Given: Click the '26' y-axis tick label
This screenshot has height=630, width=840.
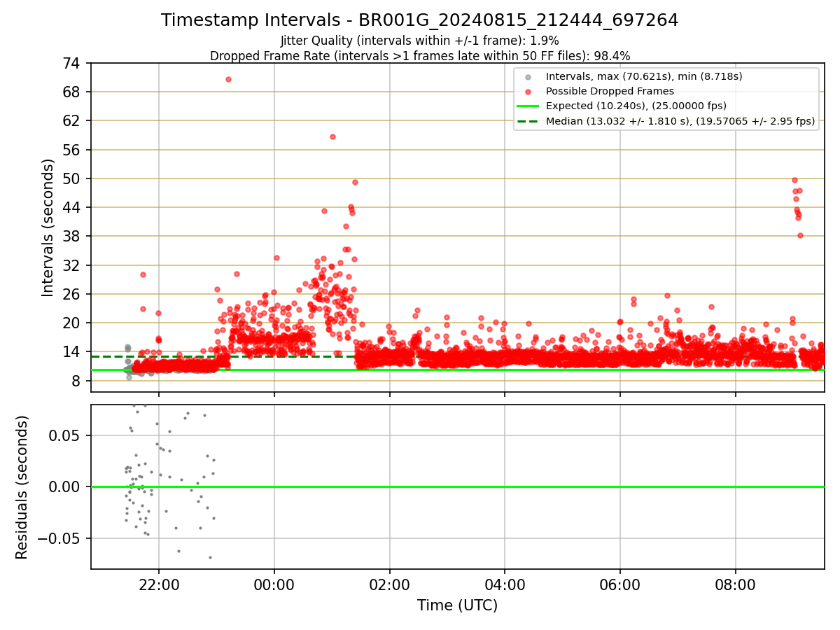Looking at the screenshot, I should 73,294.
